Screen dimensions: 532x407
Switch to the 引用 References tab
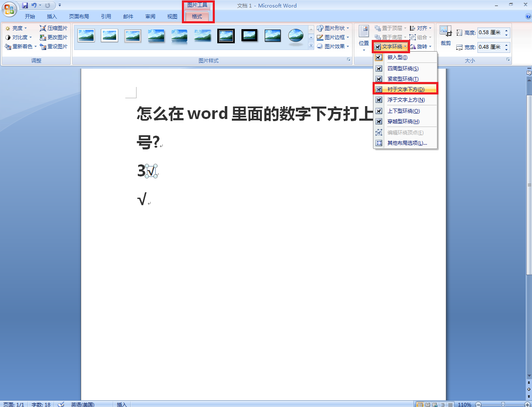106,17
